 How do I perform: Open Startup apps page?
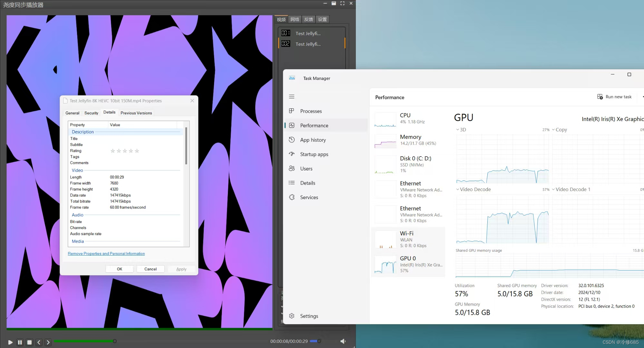[314, 154]
